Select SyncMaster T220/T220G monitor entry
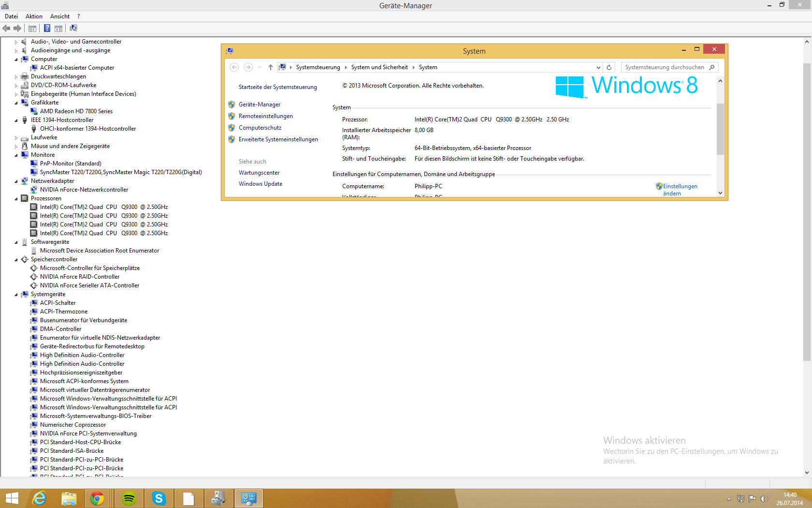The image size is (812, 508). [x=121, y=172]
